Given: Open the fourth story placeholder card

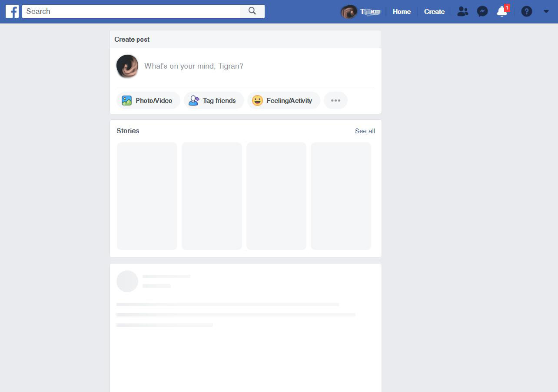Looking at the screenshot, I should (x=341, y=196).
